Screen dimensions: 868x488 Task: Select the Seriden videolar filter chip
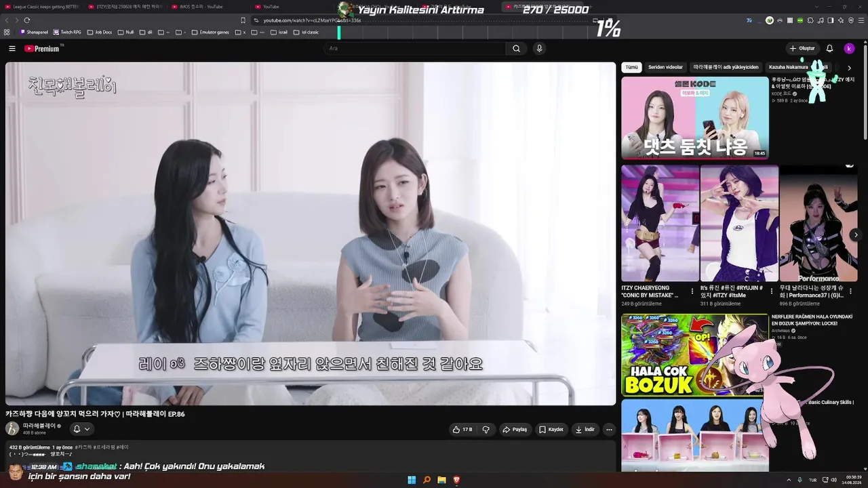(x=665, y=68)
